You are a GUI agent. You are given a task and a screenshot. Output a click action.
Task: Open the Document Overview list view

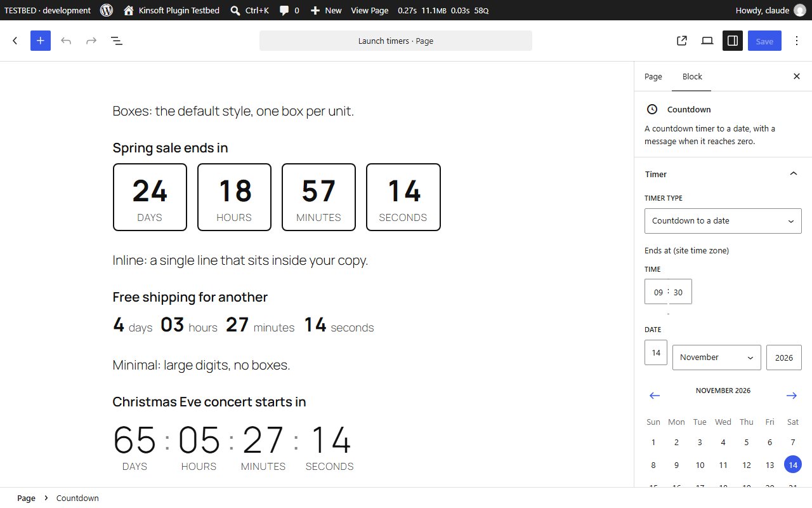pyautogui.click(x=117, y=41)
